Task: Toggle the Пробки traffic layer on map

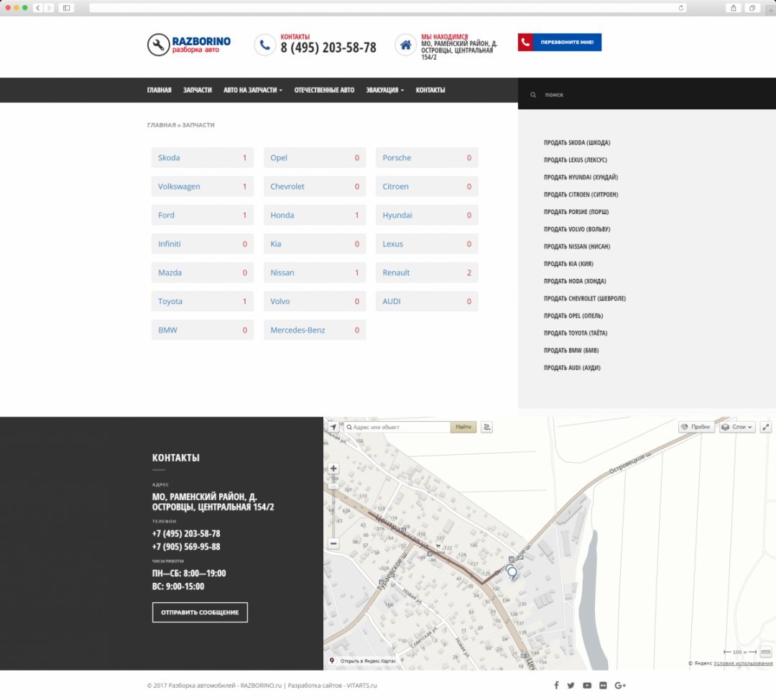Action: (696, 427)
